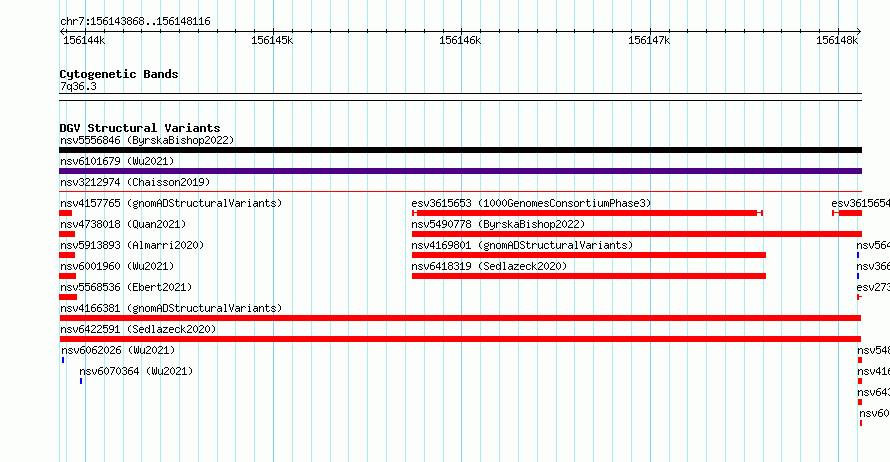Click the short red bar under nsv6001960
The height and width of the screenshot is (462, 890).
tap(68, 276)
